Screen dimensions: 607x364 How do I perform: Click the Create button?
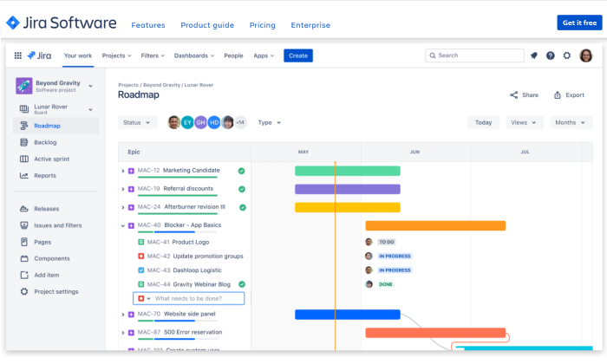(x=298, y=55)
